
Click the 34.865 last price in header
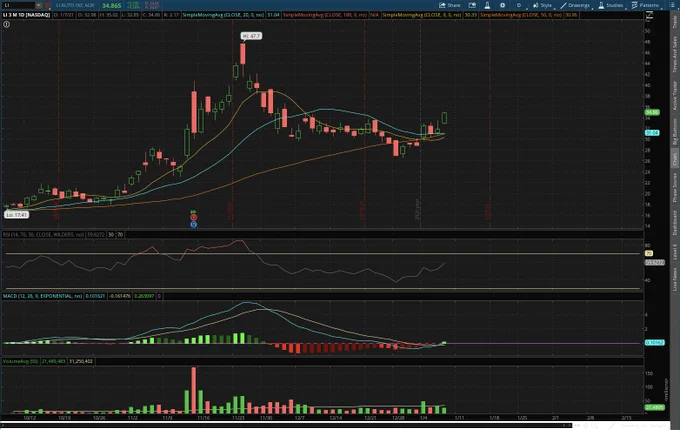tap(111, 6)
